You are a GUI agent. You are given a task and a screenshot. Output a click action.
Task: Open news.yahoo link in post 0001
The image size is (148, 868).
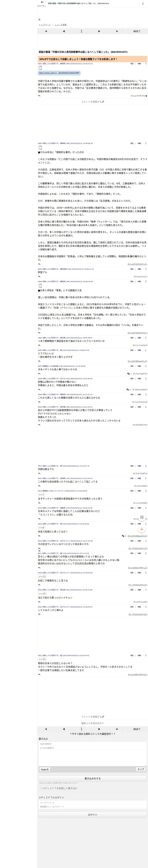click(59, 73)
